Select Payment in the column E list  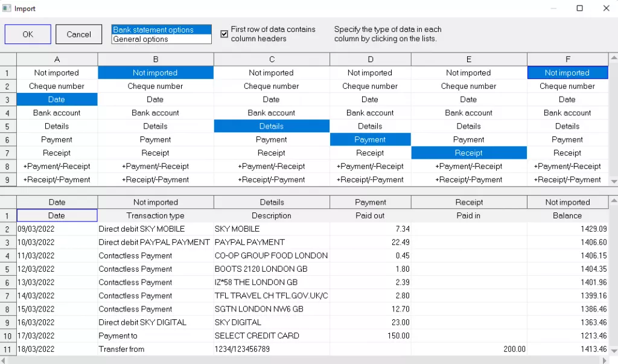coord(469,139)
